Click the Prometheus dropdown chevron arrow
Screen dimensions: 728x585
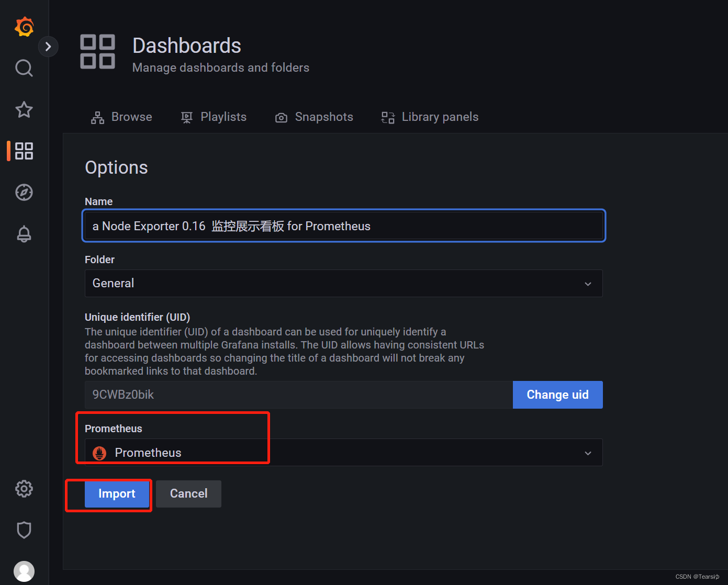click(588, 453)
